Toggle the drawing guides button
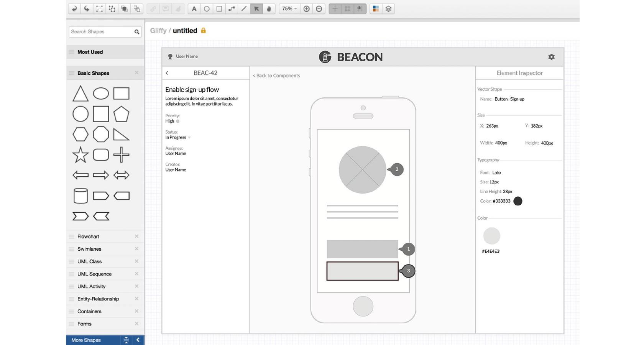The height and width of the screenshot is (345, 644). (x=335, y=9)
